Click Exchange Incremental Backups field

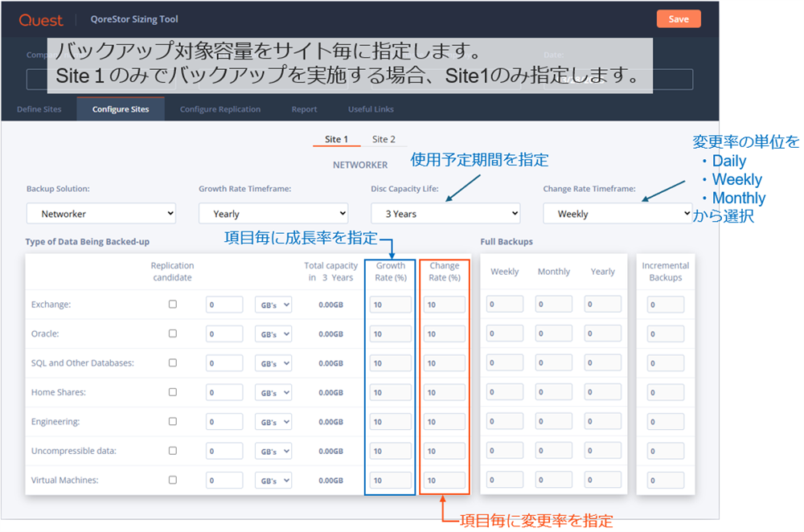pos(666,305)
